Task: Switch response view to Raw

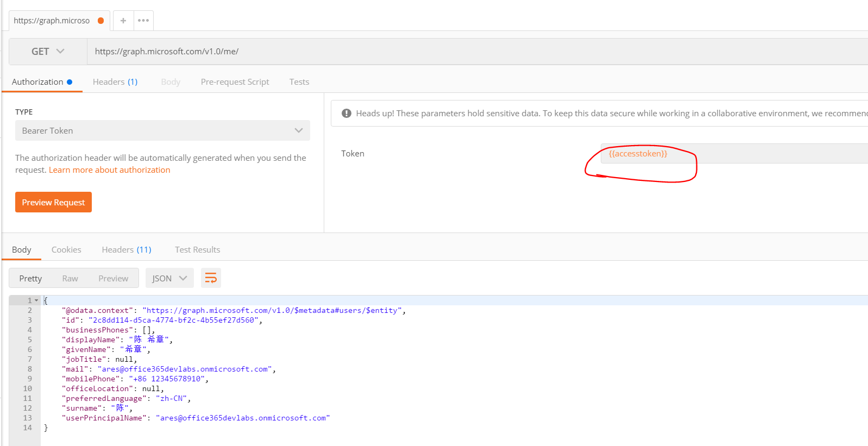Action: (x=70, y=278)
